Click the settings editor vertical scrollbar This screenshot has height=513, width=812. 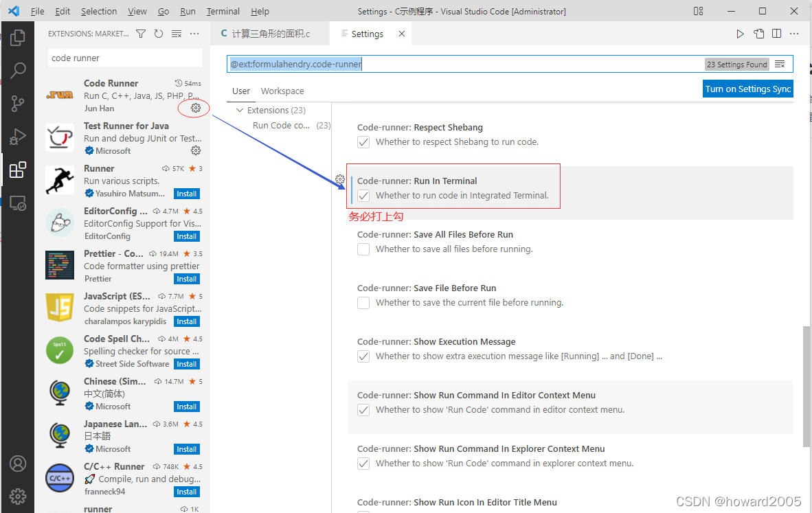(807, 386)
